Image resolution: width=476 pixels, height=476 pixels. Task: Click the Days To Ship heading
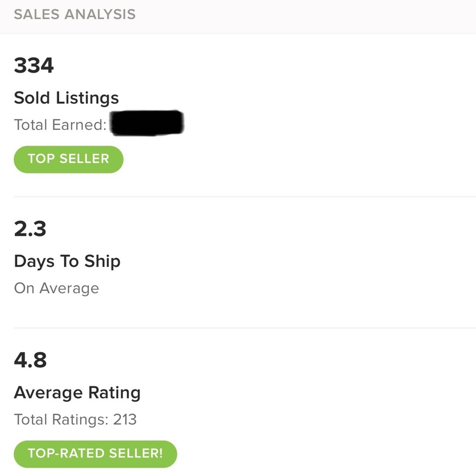click(x=67, y=261)
